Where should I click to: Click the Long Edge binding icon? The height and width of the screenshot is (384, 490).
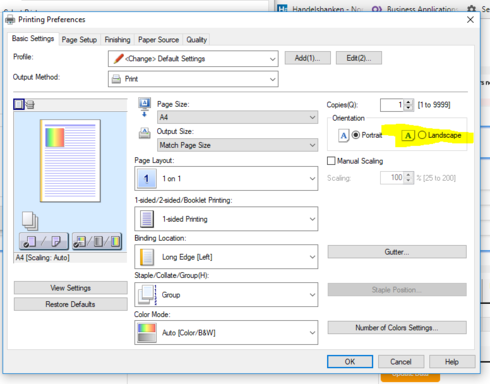tap(147, 257)
